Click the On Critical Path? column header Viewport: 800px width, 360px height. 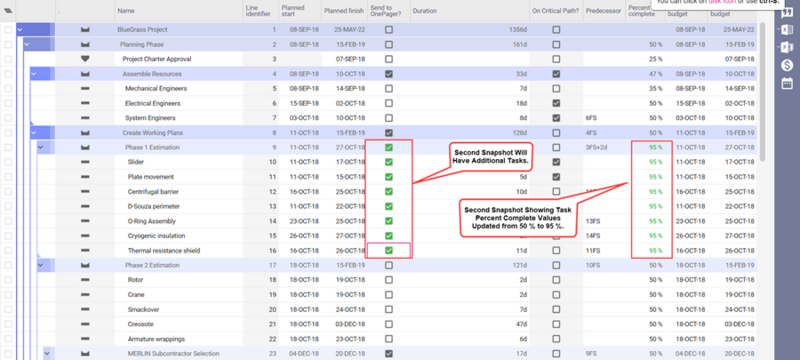click(556, 10)
